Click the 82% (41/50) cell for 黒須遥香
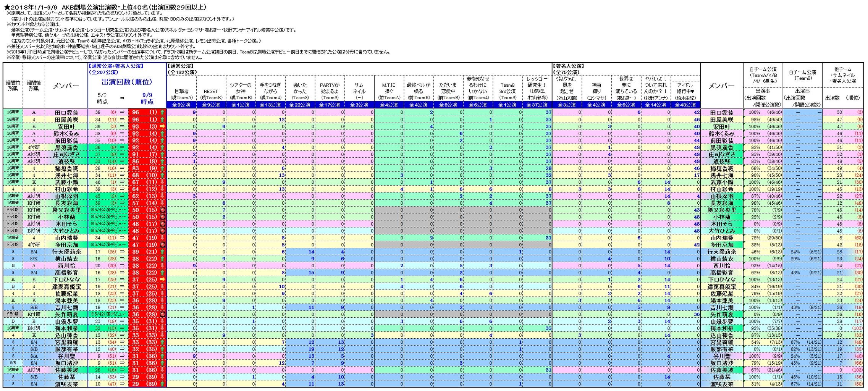Screen dimensions: 868x391 coord(763,147)
